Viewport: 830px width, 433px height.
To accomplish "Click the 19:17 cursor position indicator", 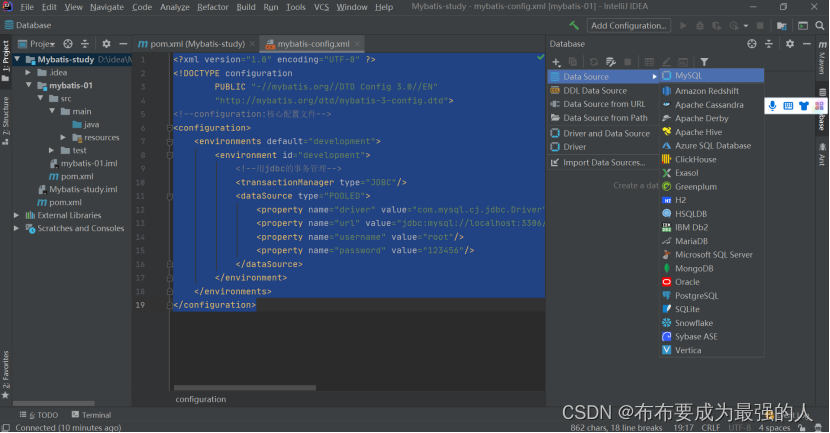I will pos(683,428).
